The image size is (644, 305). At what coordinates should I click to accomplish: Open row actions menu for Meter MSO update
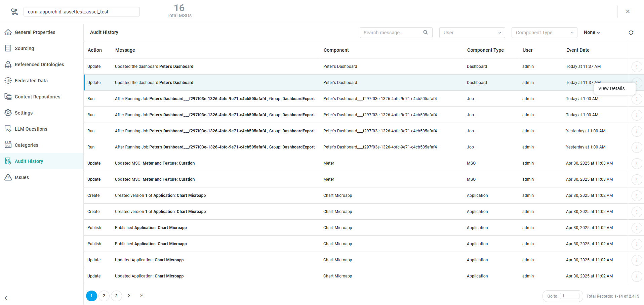pyautogui.click(x=637, y=164)
